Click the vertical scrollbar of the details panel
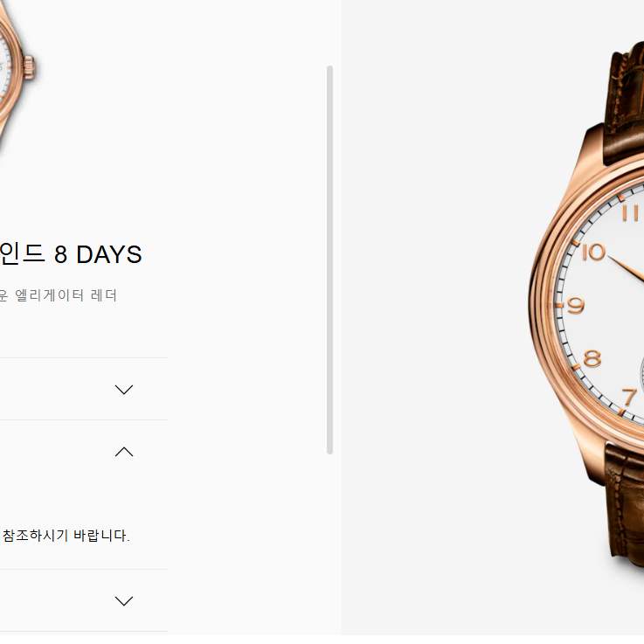This screenshot has width=644, height=644. (329, 260)
